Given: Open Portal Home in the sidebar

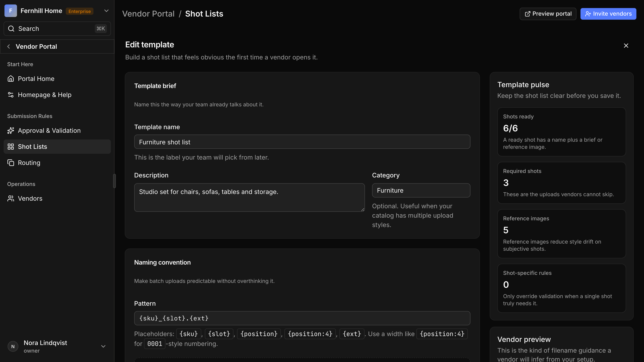Looking at the screenshot, I should 57,79.
